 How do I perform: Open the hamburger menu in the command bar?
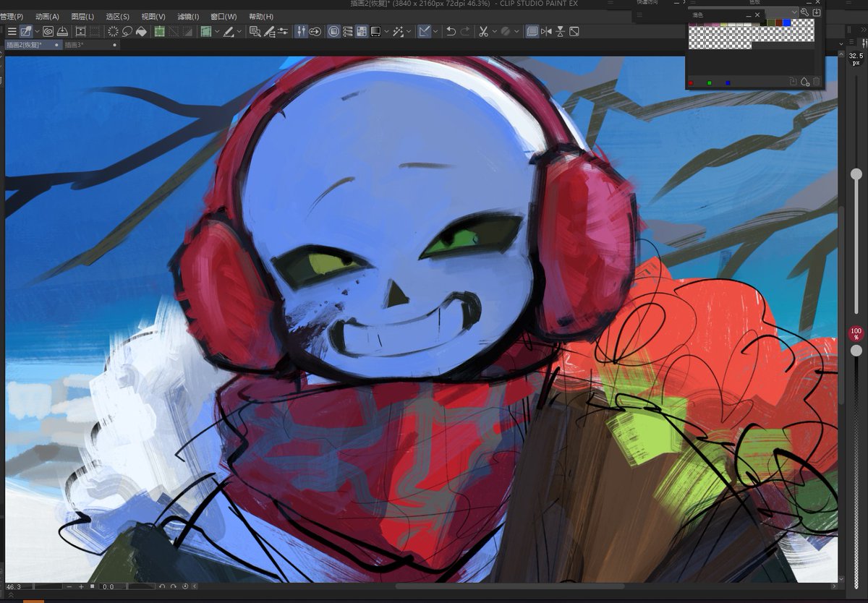click(x=12, y=31)
